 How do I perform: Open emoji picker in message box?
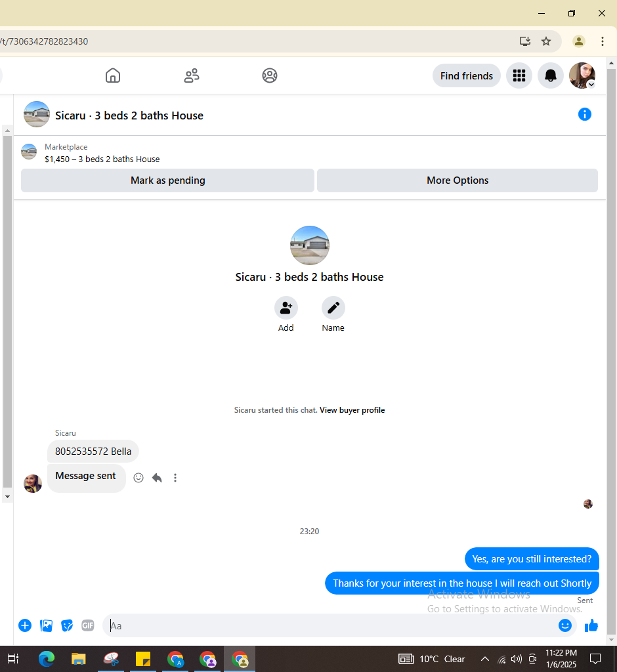tap(564, 625)
